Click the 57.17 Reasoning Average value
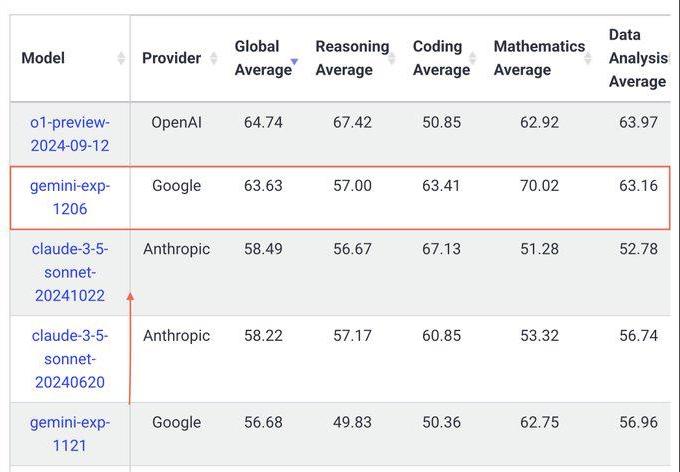 click(x=352, y=336)
